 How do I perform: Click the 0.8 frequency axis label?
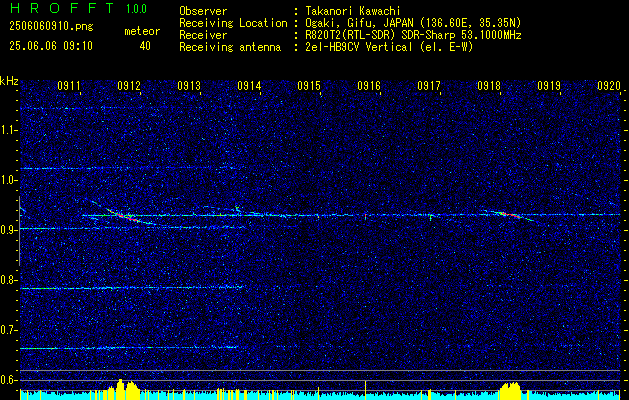tap(9, 280)
